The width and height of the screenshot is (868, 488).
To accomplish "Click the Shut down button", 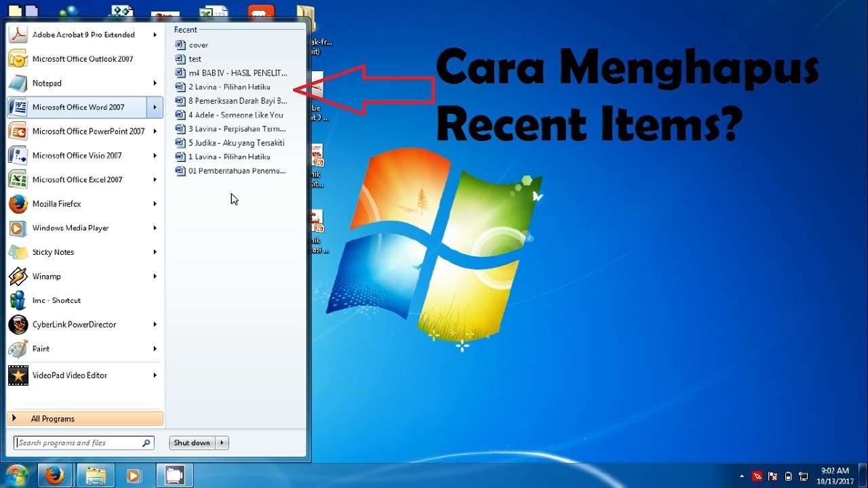I will coord(192,443).
